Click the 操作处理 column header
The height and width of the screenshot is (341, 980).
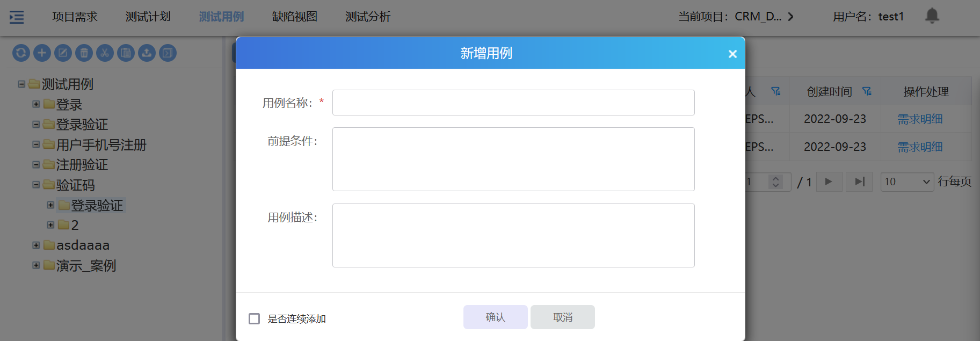[x=926, y=92]
